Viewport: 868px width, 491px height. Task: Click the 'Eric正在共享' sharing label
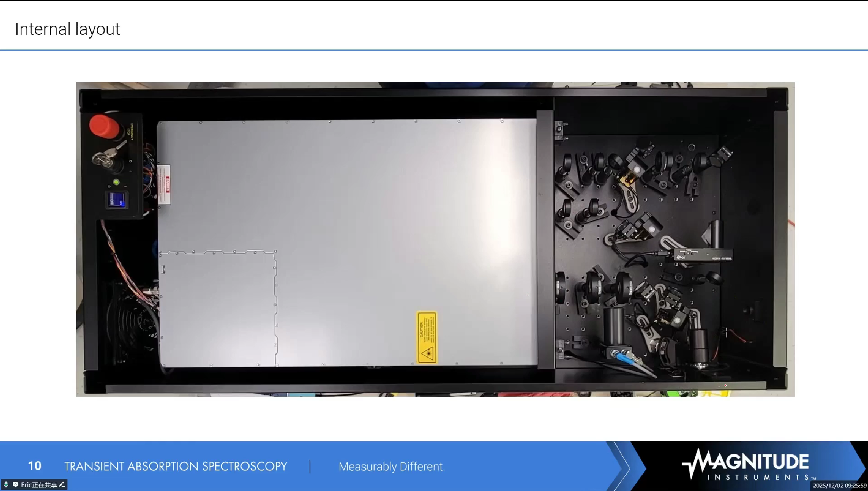(x=39, y=484)
